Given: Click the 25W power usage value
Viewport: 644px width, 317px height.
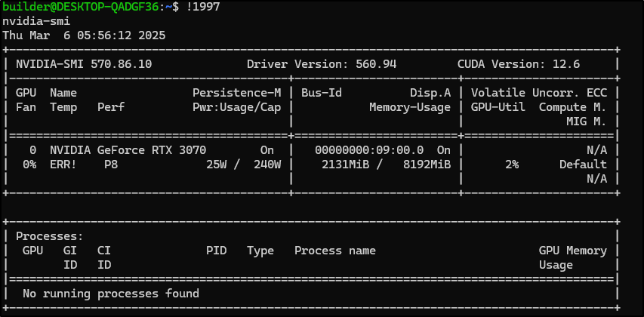Looking at the screenshot, I should click(x=217, y=165).
